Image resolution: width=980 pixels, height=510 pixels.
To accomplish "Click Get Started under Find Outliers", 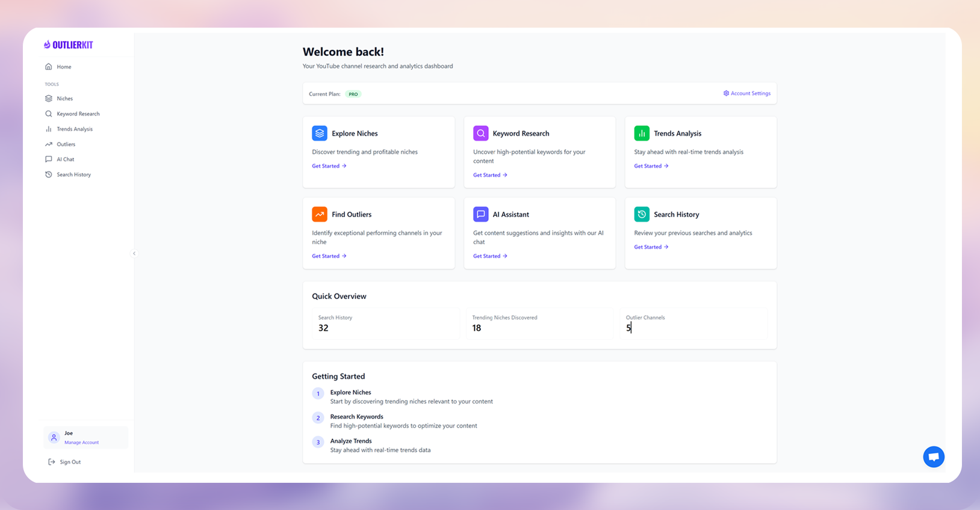I will click(x=329, y=256).
